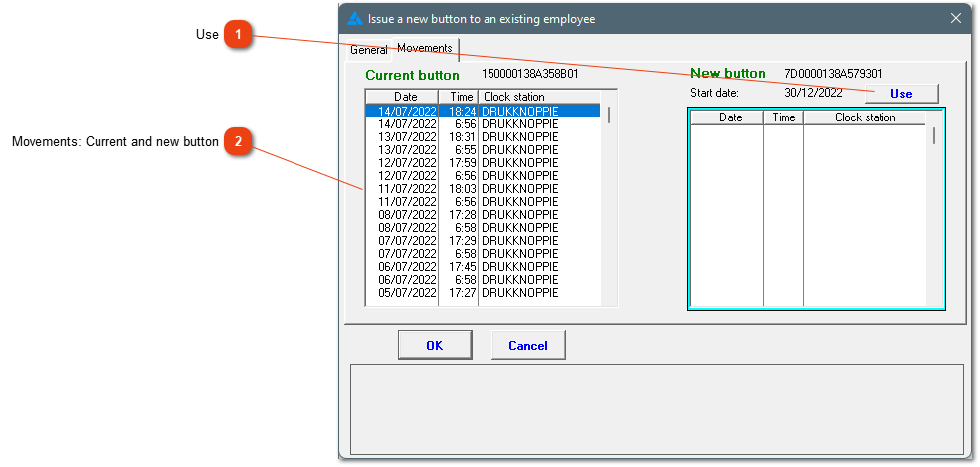Click the Time header in current button list
Image resolution: width=980 pixels, height=467 pixels.
click(x=458, y=97)
